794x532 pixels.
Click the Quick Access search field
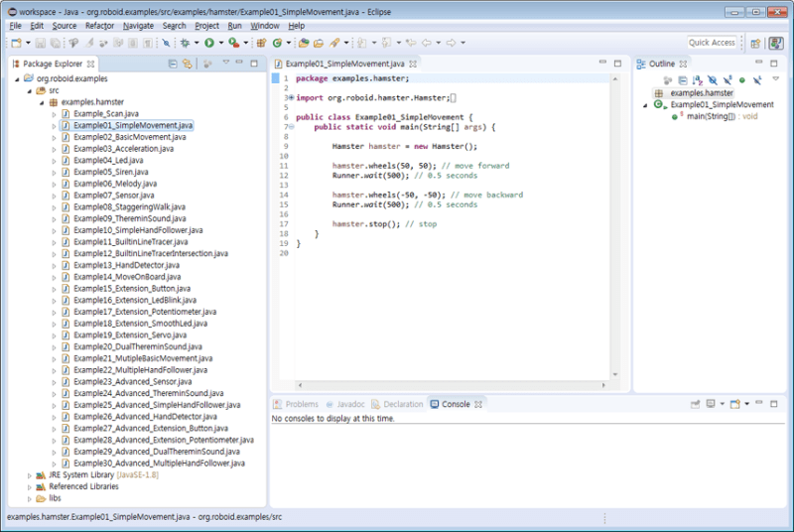pyautogui.click(x=712, y=43)
